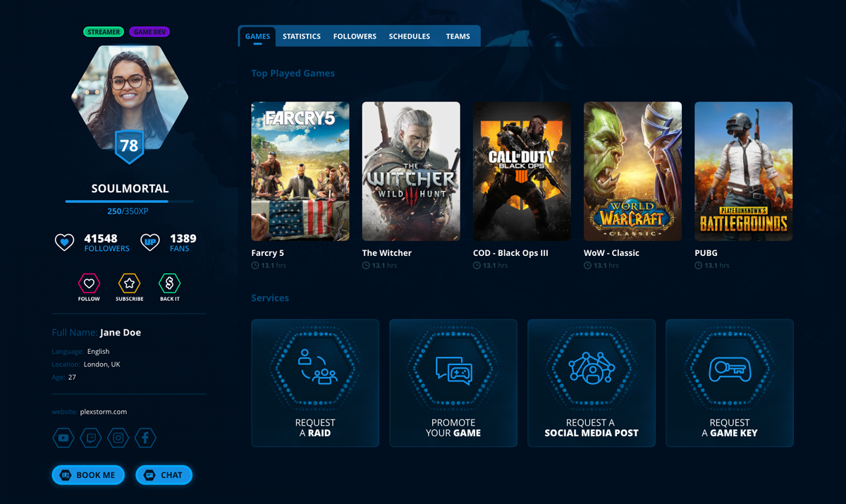Open the World of Warcraft Classic cover

tap(632, 171)
